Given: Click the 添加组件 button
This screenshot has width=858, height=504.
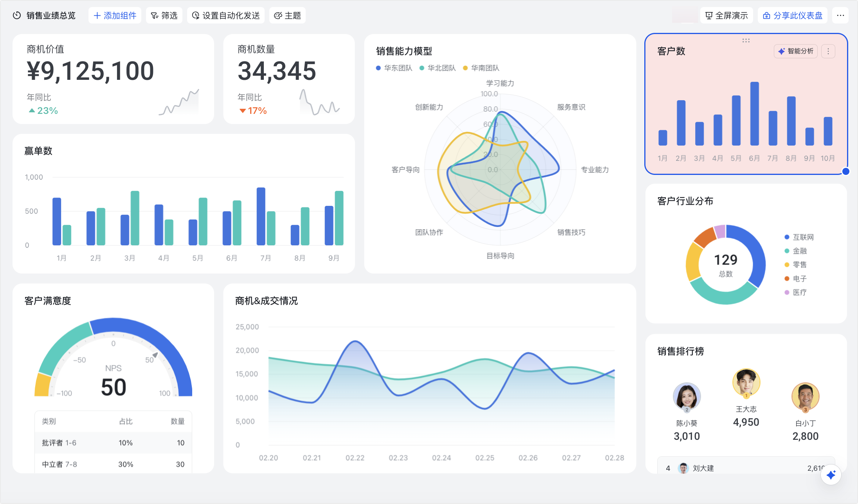Looking at the screenshot, I should pyautogui.click(x=115, y=16).
